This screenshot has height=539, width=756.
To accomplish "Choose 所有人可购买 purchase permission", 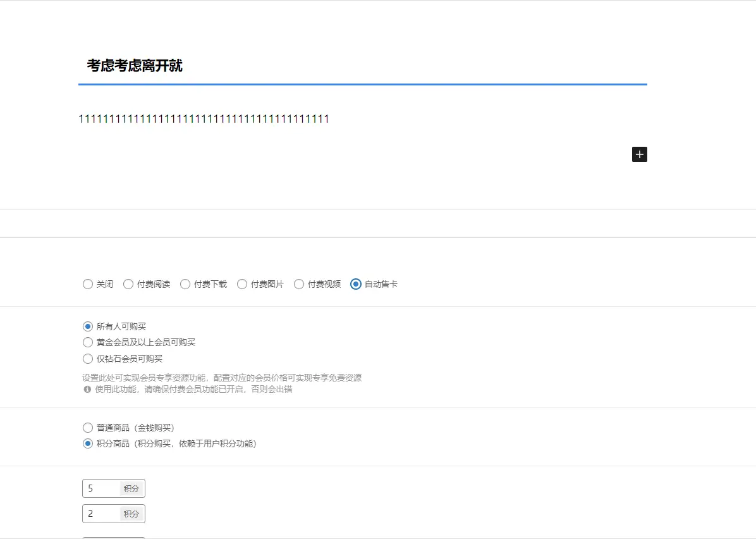I will coord(88,326).
